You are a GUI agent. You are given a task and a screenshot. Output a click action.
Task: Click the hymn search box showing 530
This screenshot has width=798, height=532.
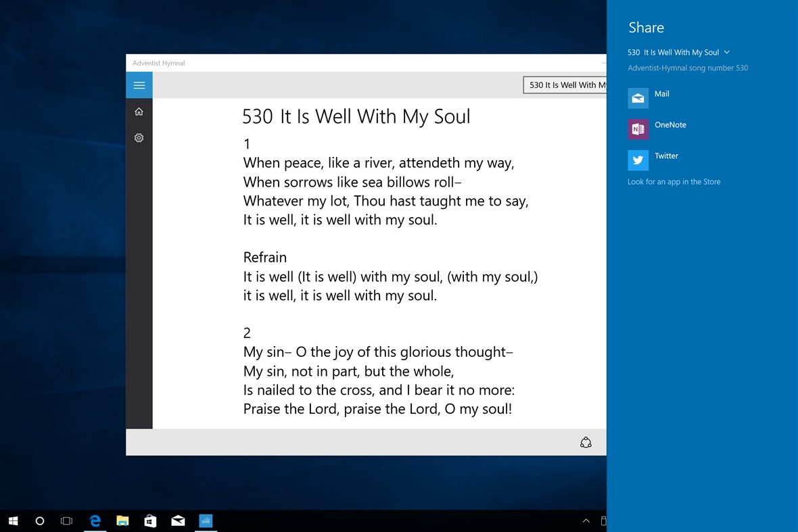pyautogui.click(x=568, y=84)
